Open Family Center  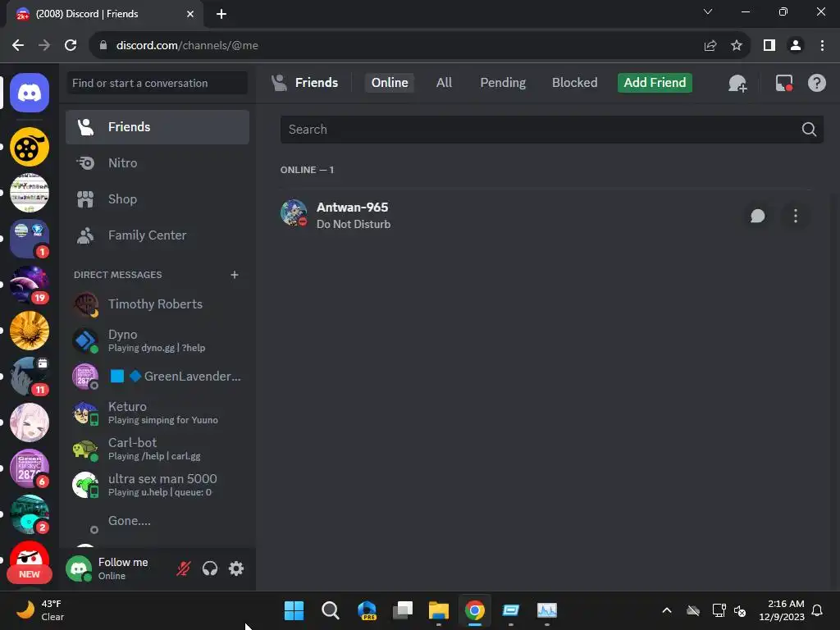(157, 235)
